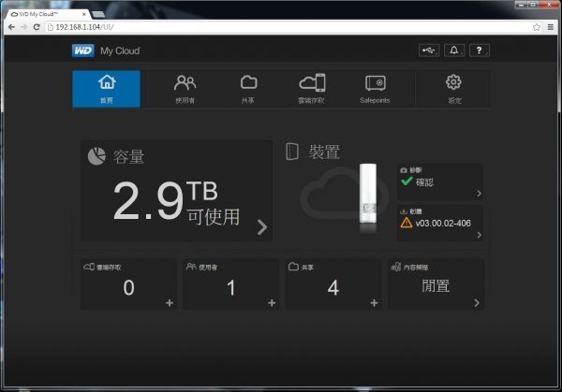The width and height of the screenshot is (562, 392).
Task: Click the help question mark icon
Action: coord(480,51)
